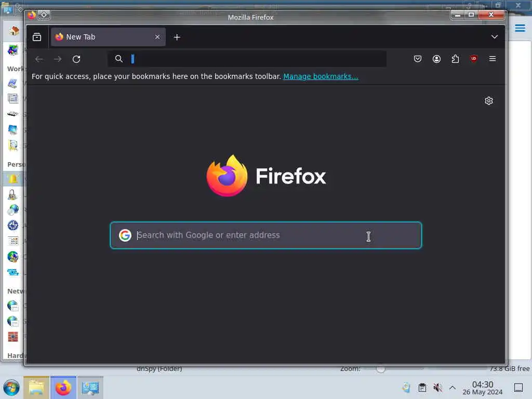Click the first system tray icon left of clipboard
This screenshot has width=532, height=399.
pyautogui.click(x=406, y=388)
